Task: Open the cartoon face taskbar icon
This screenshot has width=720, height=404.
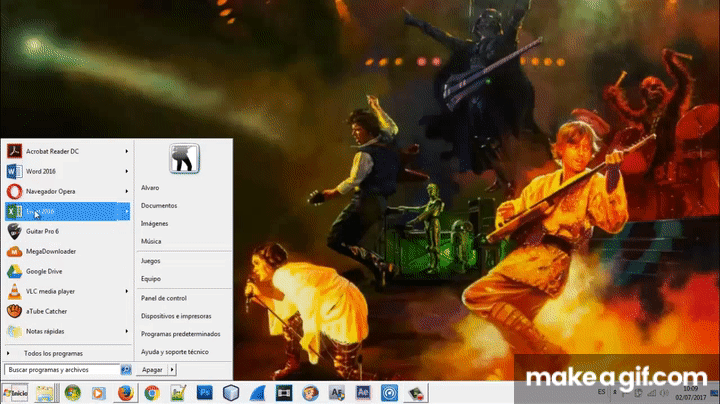Action: [310, 393]
